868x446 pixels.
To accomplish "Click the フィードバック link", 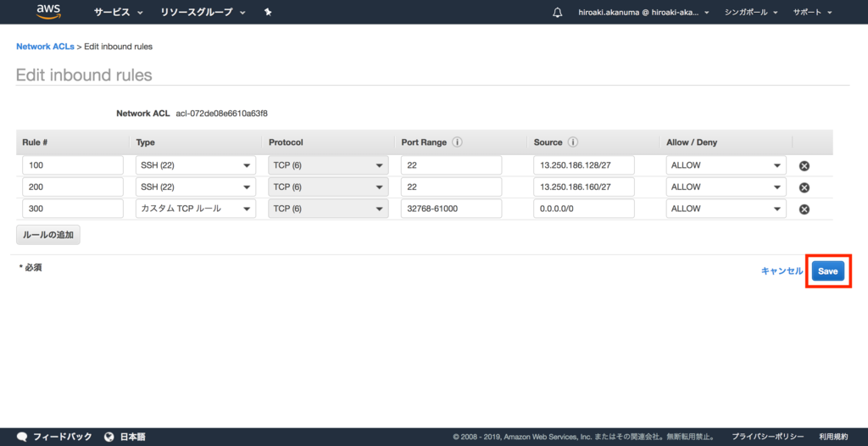I will click(63, 437).
